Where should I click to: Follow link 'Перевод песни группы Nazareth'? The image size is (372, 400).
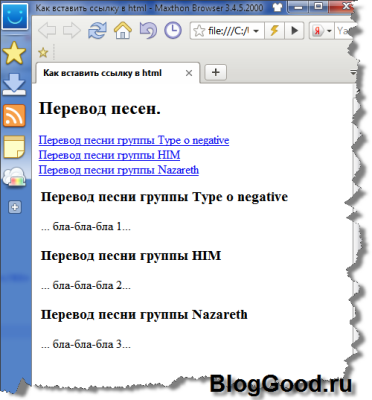pyautogui.click(x=119, y=170)
